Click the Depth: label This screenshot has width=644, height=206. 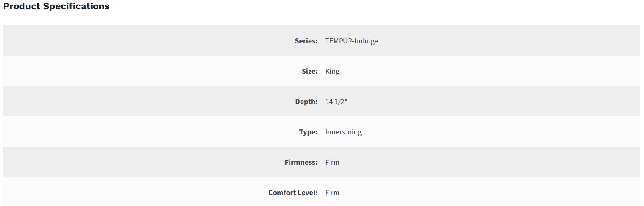coord(306,102)
